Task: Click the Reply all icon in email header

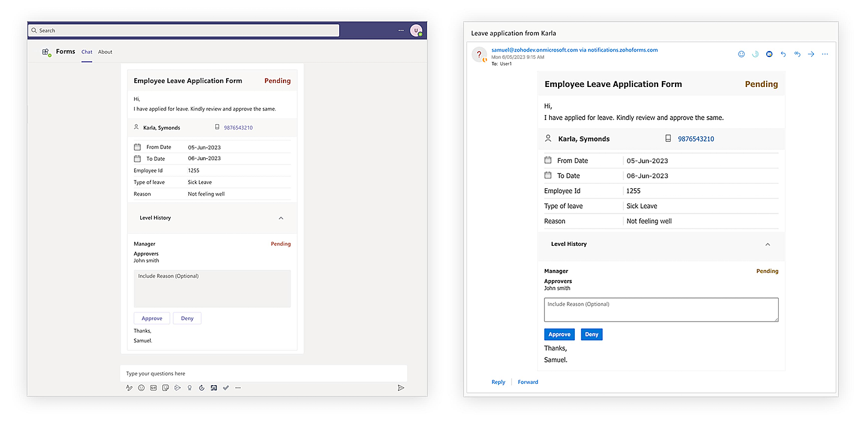Action: [797, 54]
